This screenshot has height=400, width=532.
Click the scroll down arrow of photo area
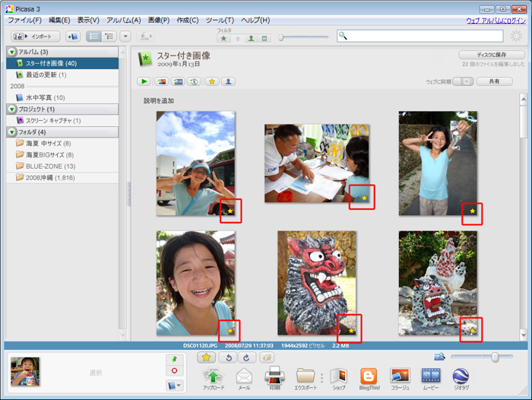tap(524, 335)
